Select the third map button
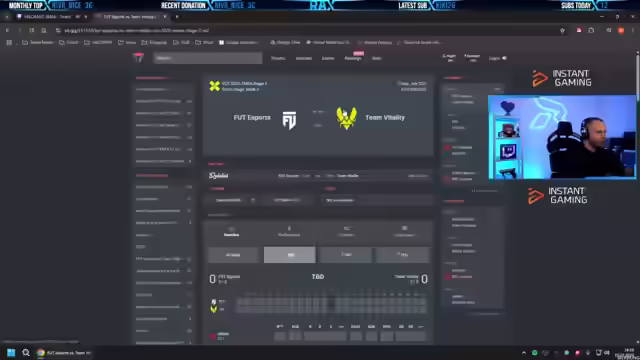The image size is (640, 360). click(402, 255)
